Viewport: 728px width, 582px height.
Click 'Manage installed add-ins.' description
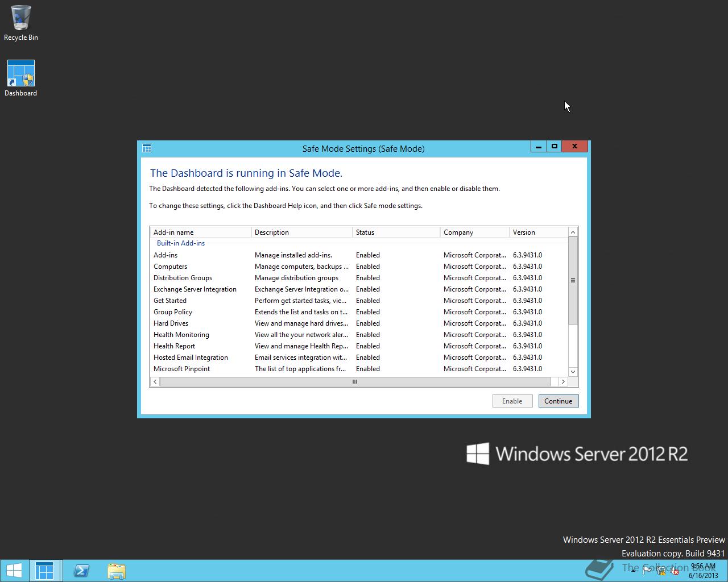pos(293,255)
